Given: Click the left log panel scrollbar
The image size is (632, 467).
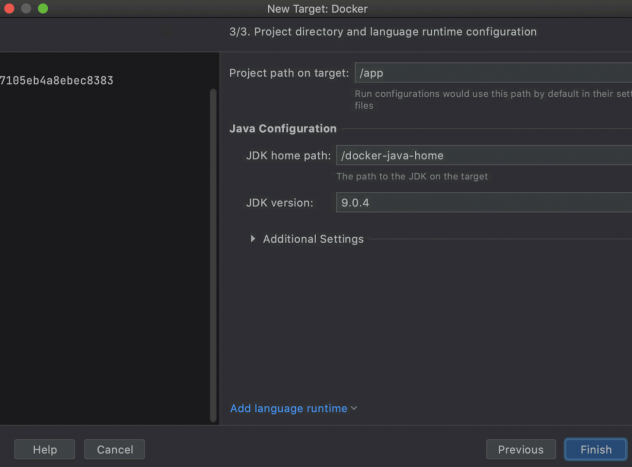Looking at the screenshot, I should point(212,250).
